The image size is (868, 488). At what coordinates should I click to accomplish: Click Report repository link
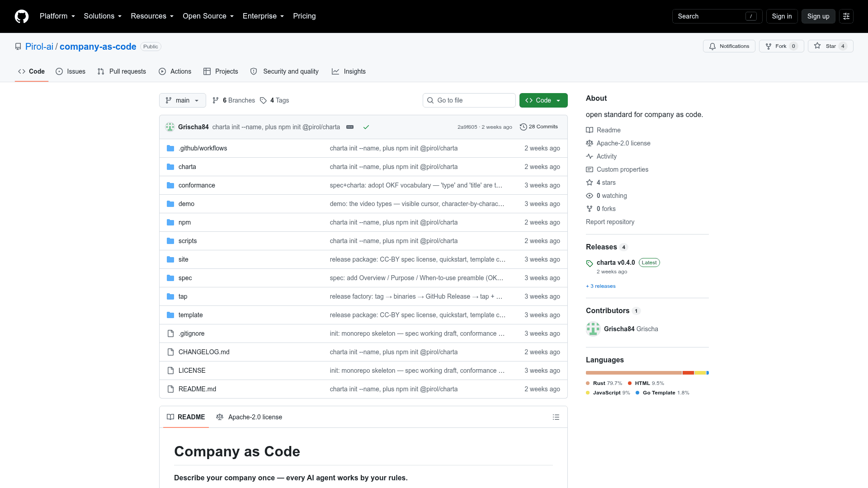pyautogui.click(x=610, y=222)
